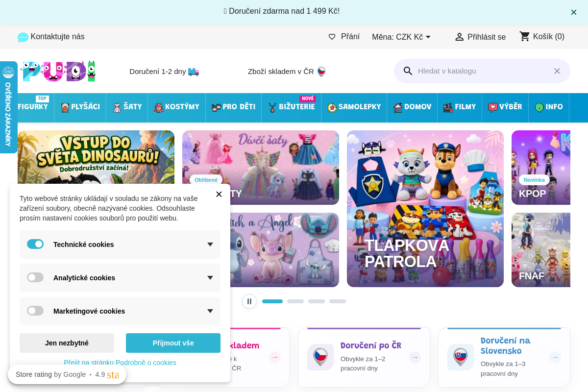This screenshot has width=588, height=392.
Task: Open the KPOP Novinka banner
Action: [541, 168]
